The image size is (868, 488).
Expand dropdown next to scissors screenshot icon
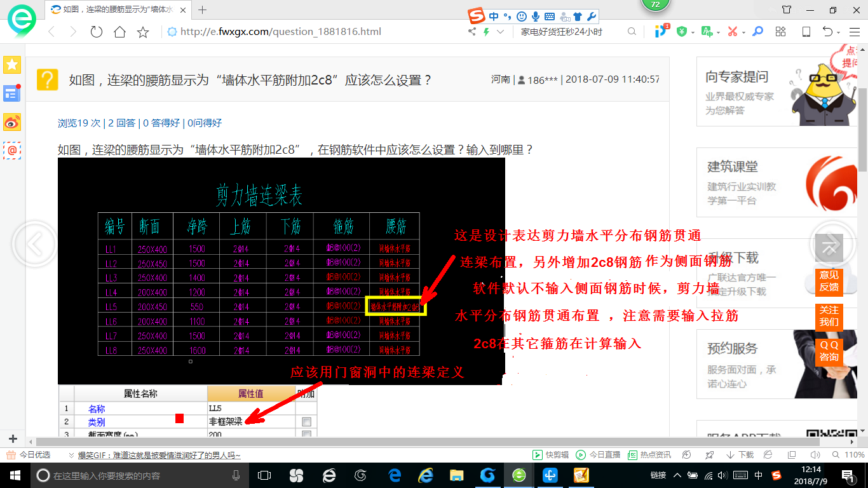pos(744,32)
